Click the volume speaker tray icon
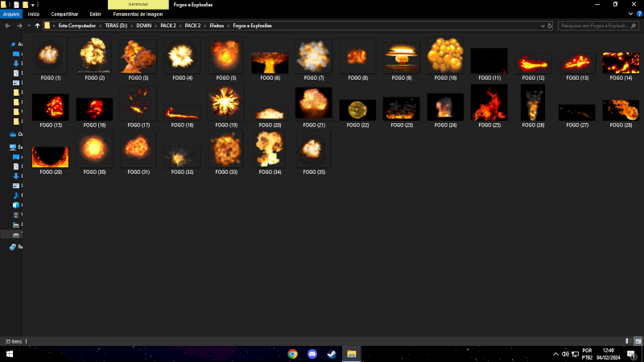The height and width of the screenshot is (362, 644). tap(565, 354)
